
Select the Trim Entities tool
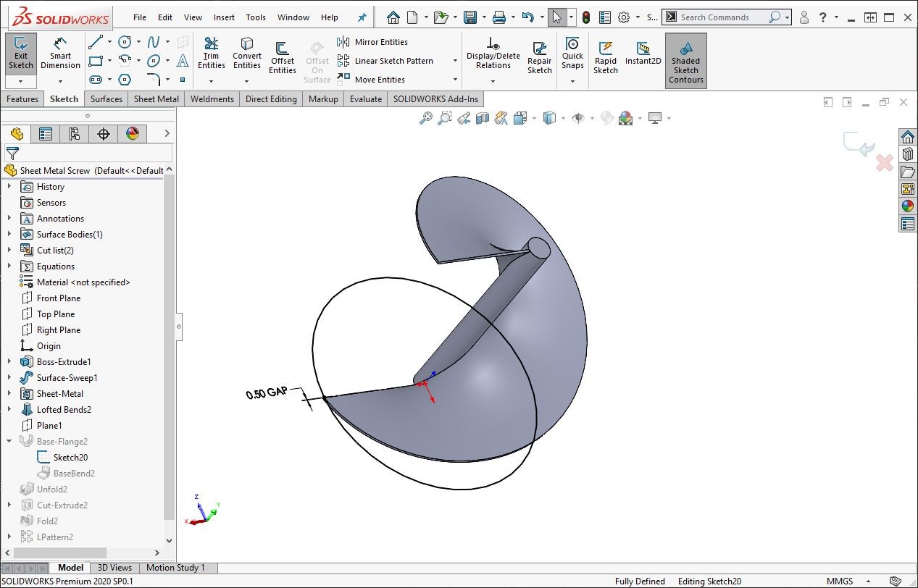(x=211, y=53)
